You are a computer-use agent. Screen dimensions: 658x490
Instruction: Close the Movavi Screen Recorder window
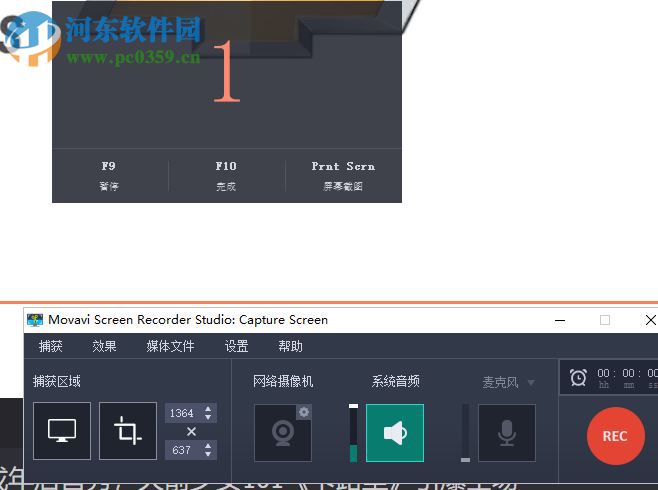tap(650, 320)
